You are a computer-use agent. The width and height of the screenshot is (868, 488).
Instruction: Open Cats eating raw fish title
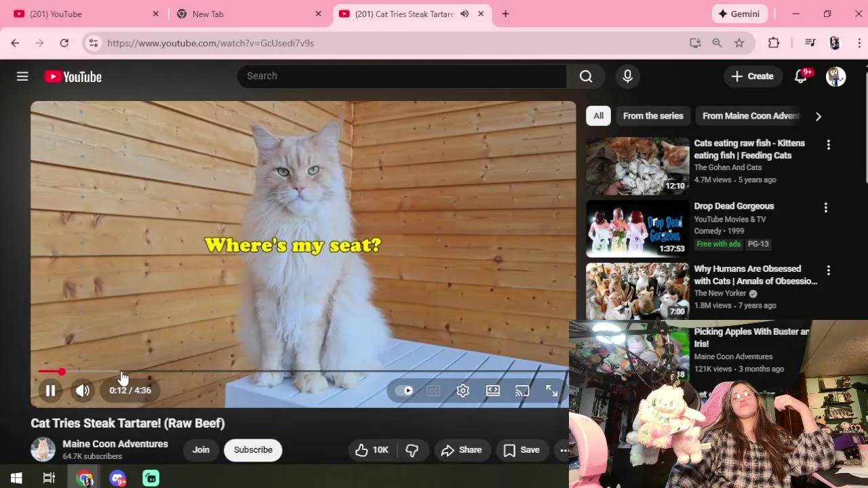tap(749, 149)
